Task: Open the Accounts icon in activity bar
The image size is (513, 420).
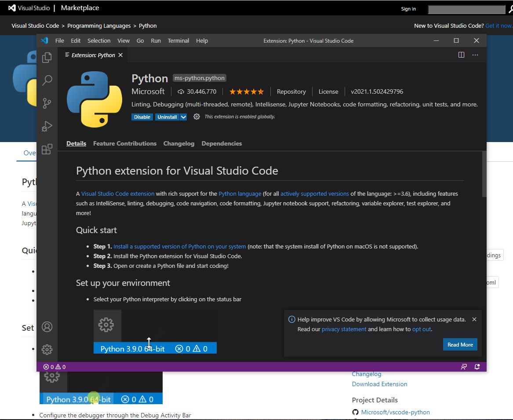Action: tap(47, 327)
